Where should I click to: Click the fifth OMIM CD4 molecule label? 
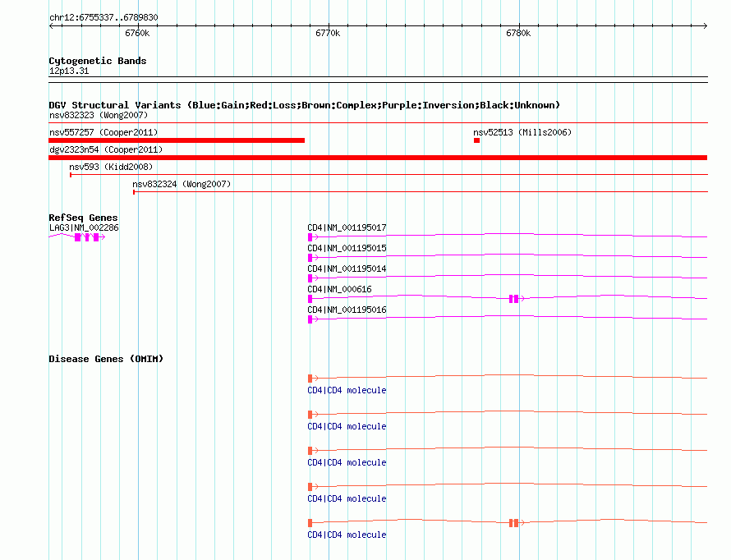click(x=347, y=535)
